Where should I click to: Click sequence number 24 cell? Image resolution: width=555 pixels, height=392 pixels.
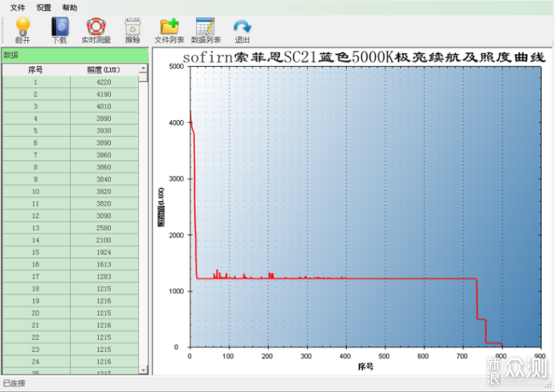35,361
